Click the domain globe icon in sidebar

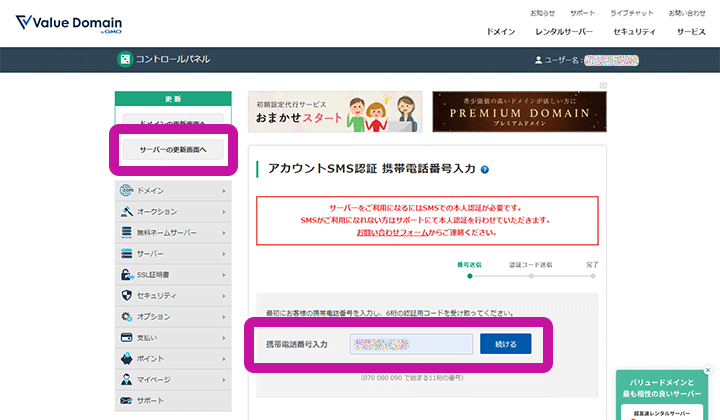point(127,190)
